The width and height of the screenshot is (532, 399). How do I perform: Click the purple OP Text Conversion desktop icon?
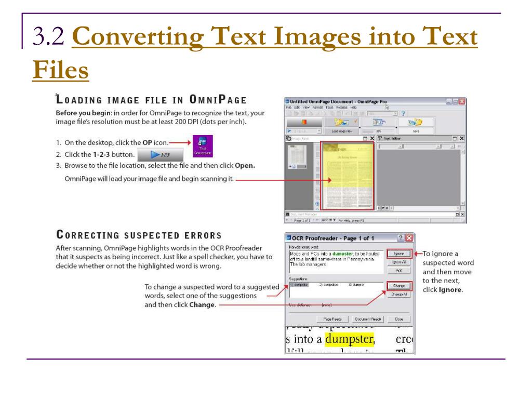203,146
